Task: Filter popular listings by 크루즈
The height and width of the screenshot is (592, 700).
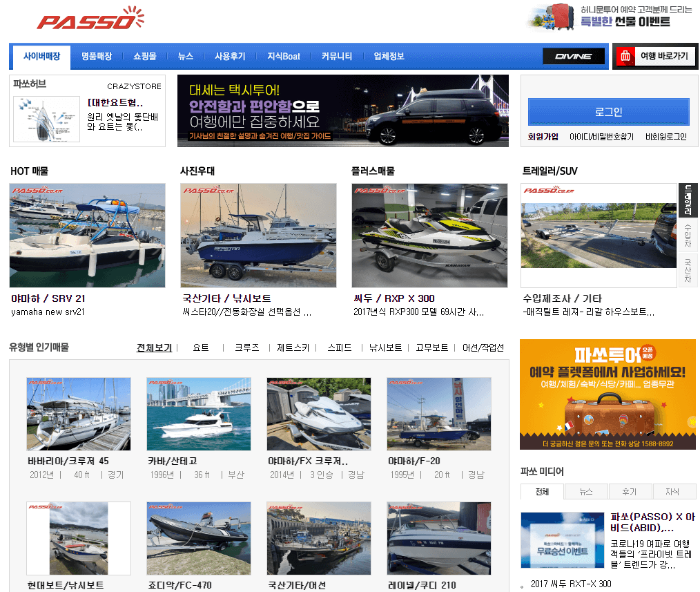Action: [247, 347]
